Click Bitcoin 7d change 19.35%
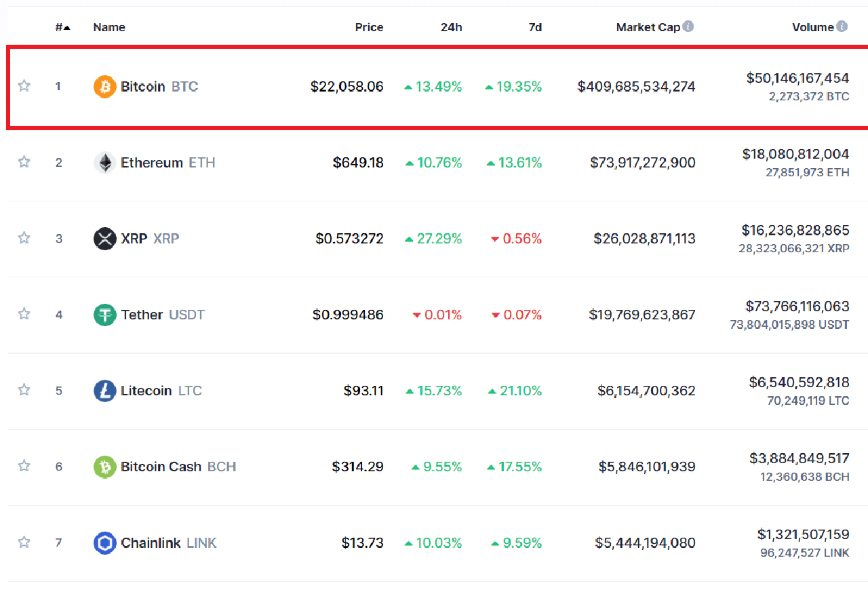The width and height of the screenshot is (868, 594). coord(513,87)
